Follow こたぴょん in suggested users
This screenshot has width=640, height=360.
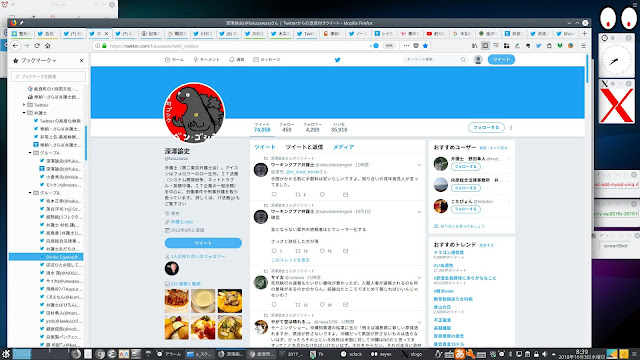click(x=466, y=209)
